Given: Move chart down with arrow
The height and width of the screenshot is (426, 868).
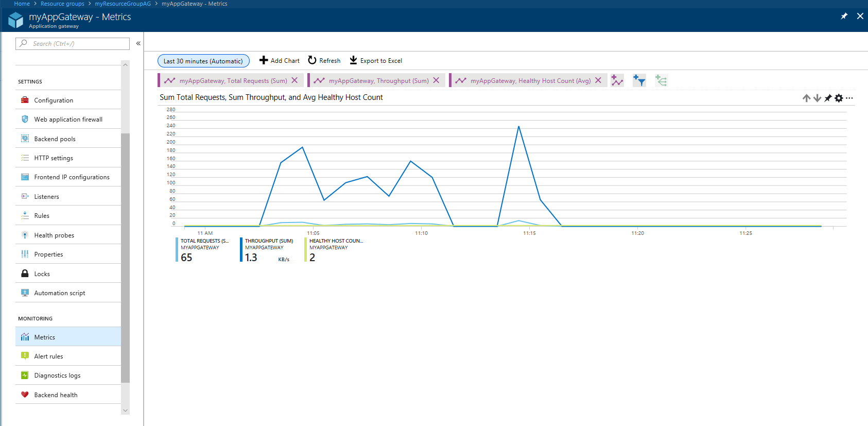Looking at the screenshot, I should pos(817,98).
